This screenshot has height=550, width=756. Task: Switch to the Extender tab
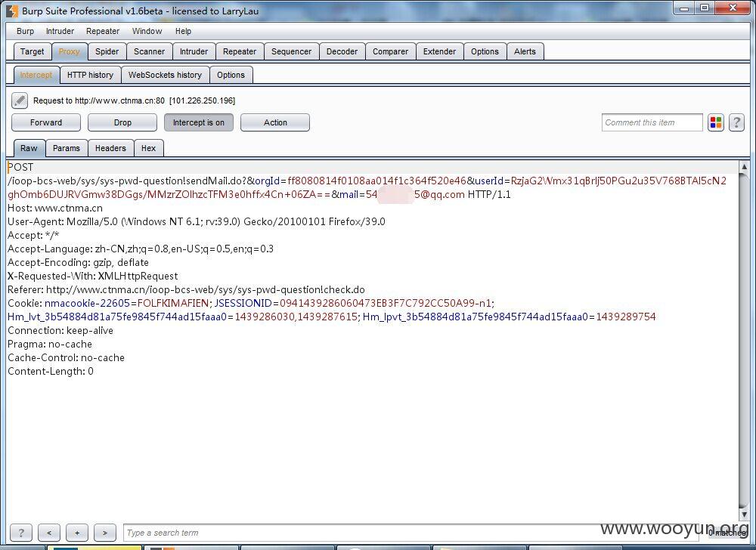coord(439,51)
